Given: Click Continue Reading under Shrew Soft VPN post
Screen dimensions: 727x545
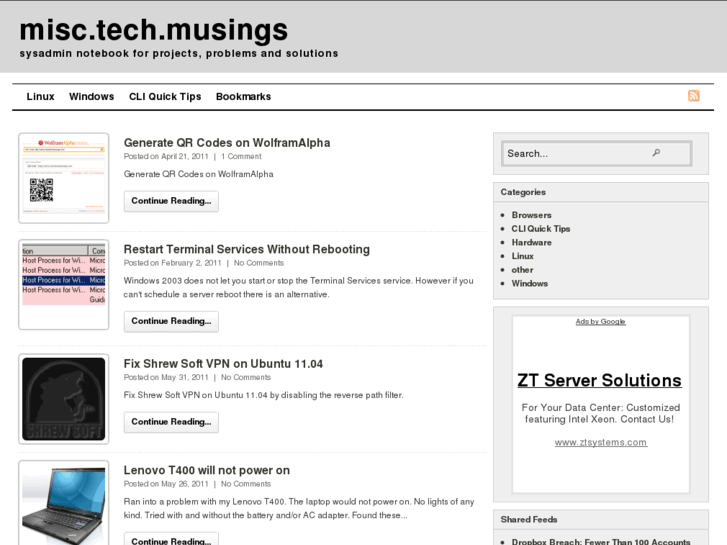Looking at the screenshot, I should (171, 422).
